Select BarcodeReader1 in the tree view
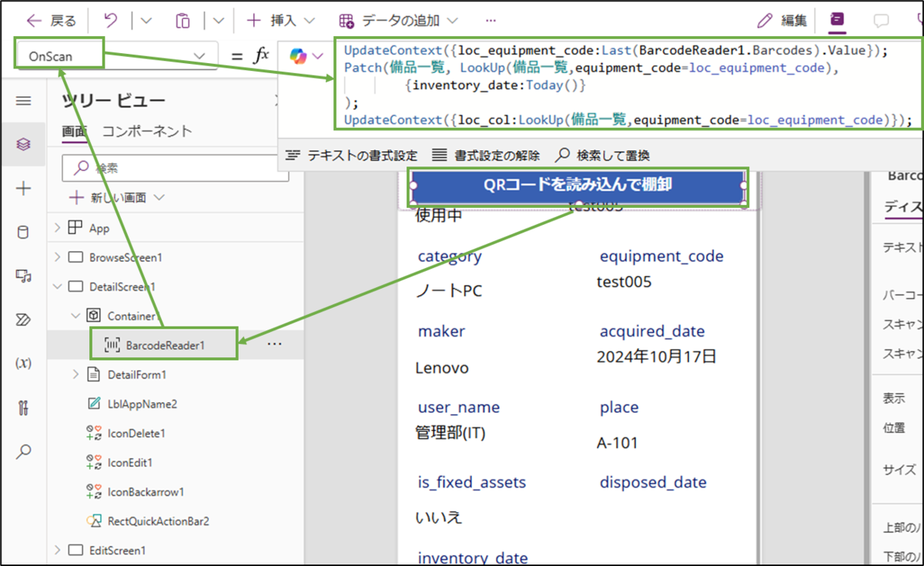Image resolution: width=924 pixels, height=566 pixels. 164,344
